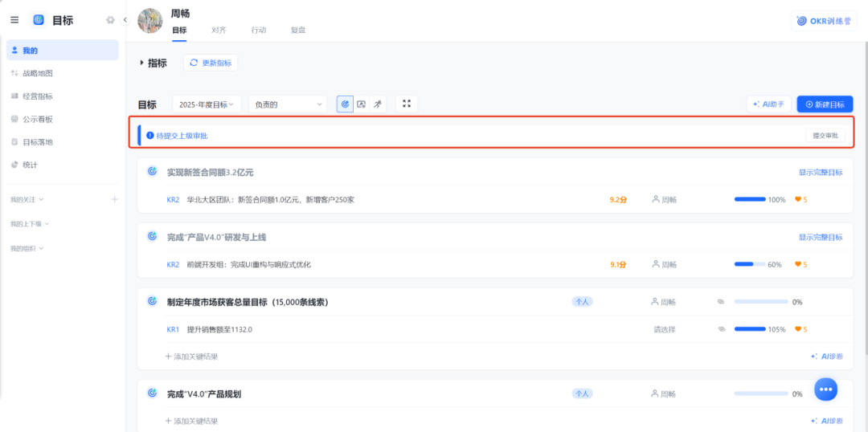Screen dimensions: 868x432
Task: Open the 2025-年度目标 period dropdown
Action: click(x=207, y=104)
